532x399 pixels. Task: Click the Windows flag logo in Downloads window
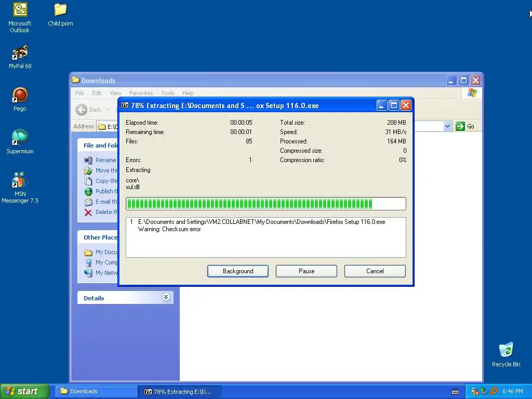point(472,93)
